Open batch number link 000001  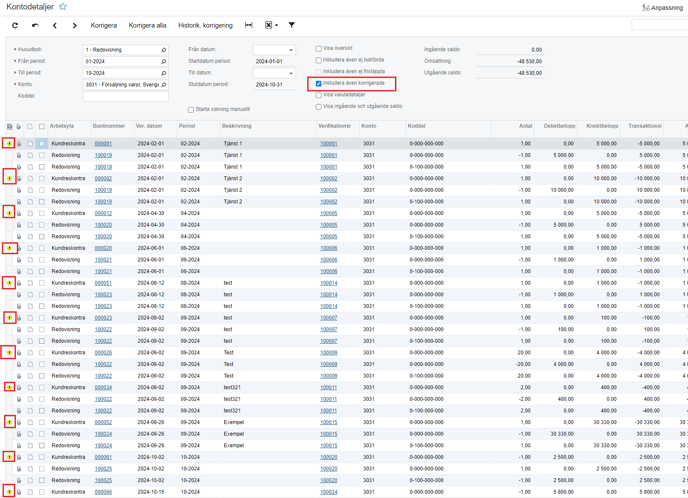pos(103,144)
